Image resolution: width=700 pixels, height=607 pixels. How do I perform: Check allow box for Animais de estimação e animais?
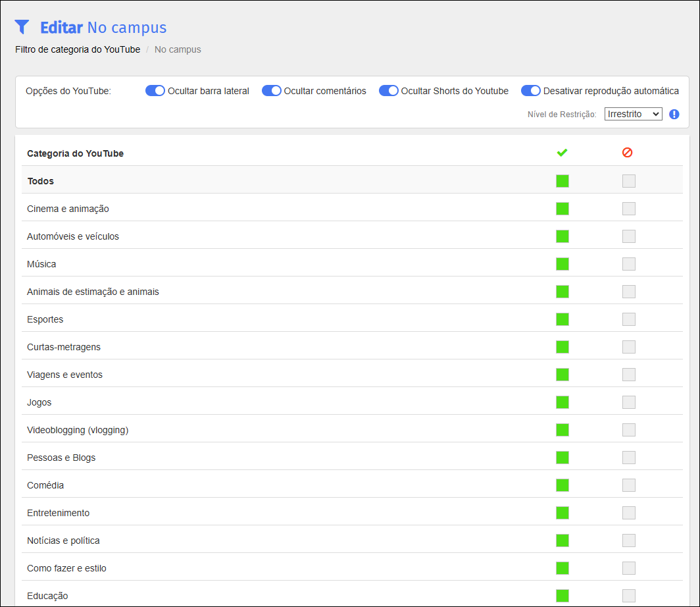coord(562,292)
